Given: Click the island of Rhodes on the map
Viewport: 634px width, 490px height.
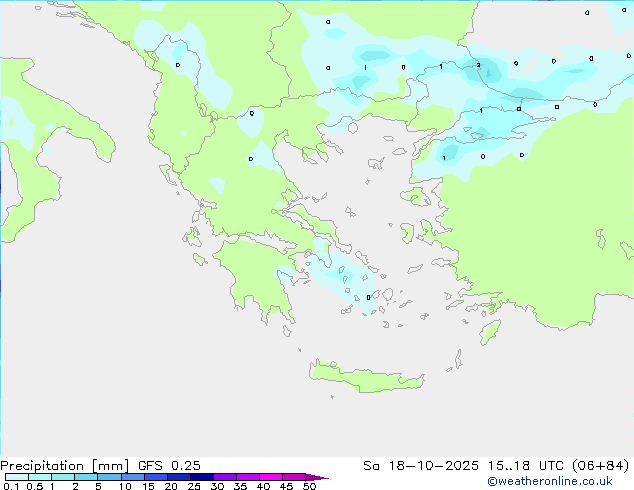Looking at the screenshot, I should pyautogui.click(x=490, y=332).
